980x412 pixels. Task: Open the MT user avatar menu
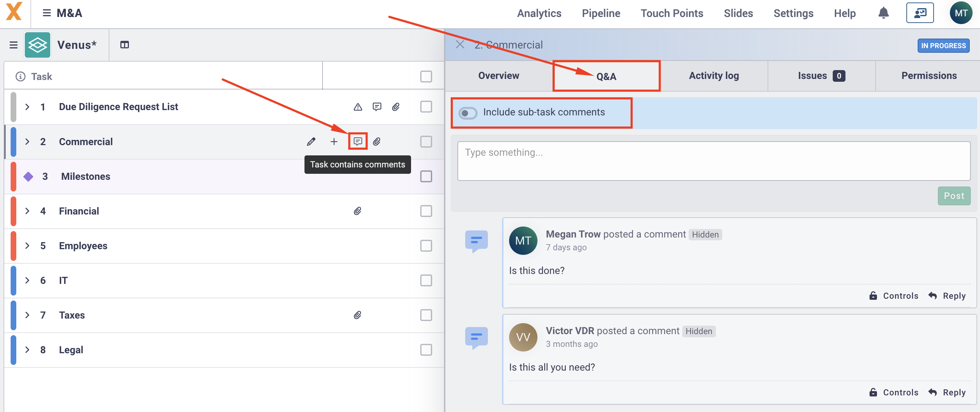(961, 13)
